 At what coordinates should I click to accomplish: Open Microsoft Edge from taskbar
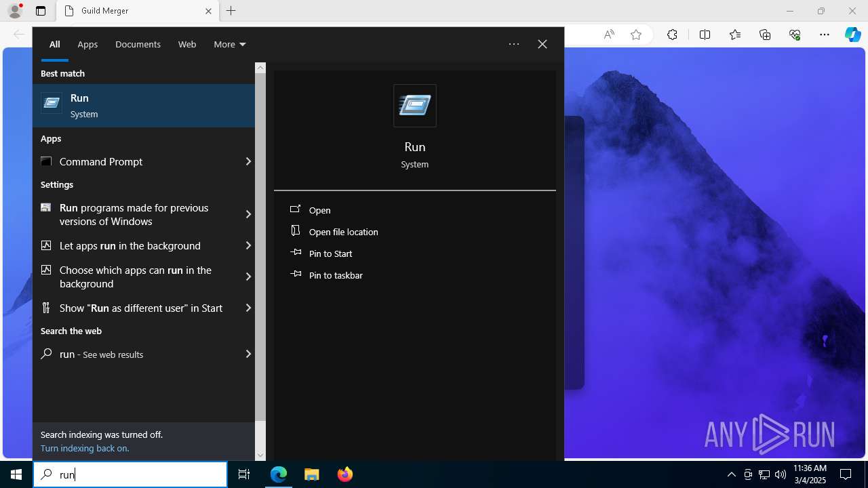[x=279, y=474]
